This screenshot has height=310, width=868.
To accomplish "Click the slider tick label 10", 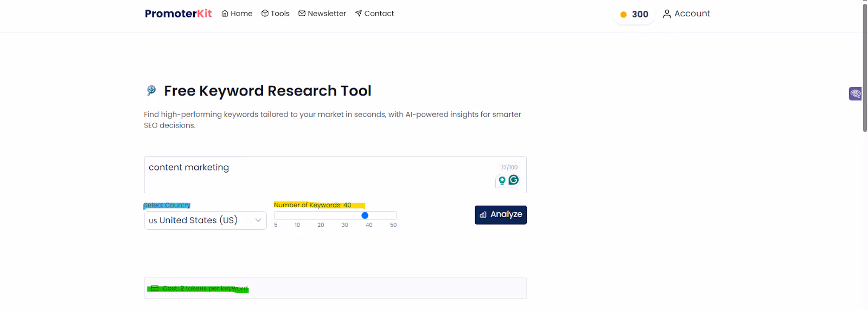I will click(297, 225).
